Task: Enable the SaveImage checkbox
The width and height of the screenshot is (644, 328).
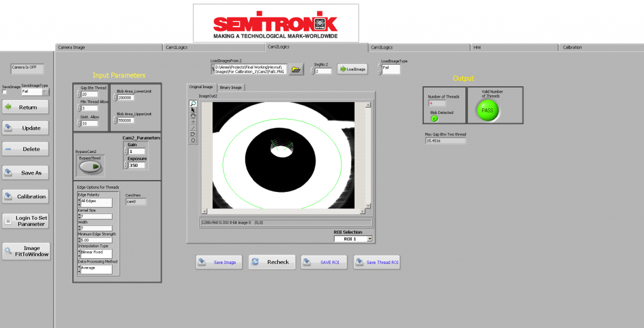Action: (5, 92)
